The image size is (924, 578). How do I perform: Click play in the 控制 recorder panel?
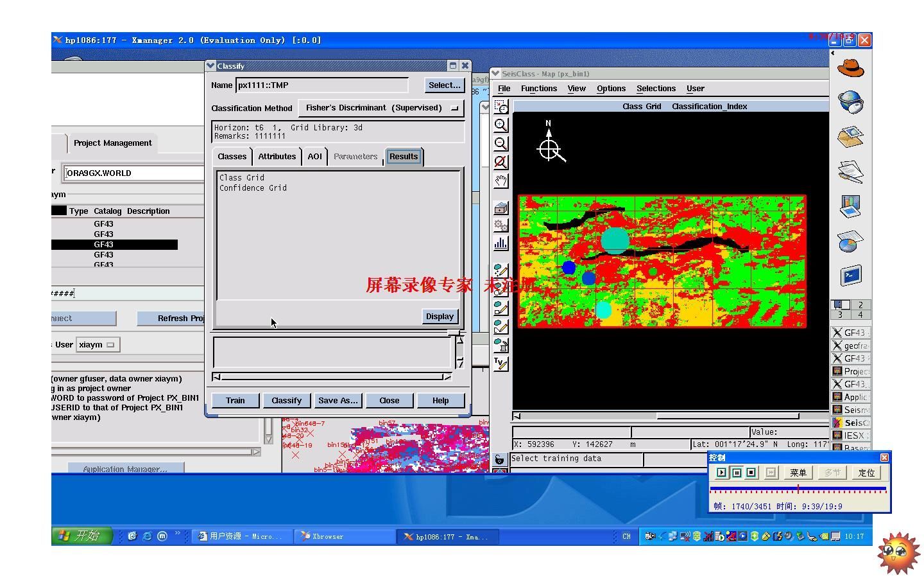pos(722,473)
